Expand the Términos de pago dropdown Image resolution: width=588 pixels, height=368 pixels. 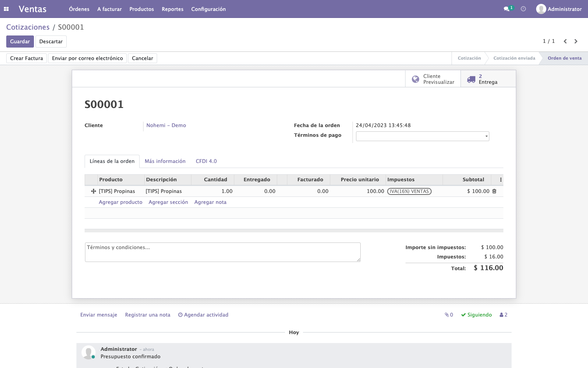click(x=422, y=136)
